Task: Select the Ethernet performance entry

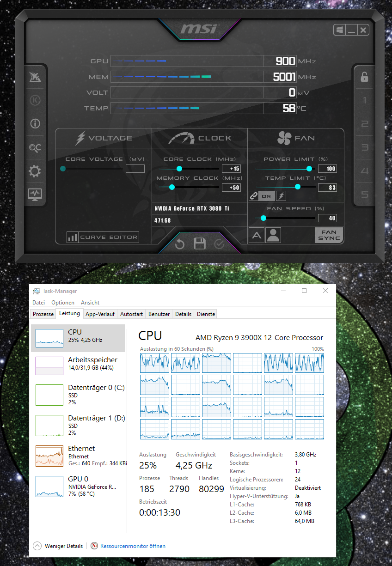Action: pos(78,456)
